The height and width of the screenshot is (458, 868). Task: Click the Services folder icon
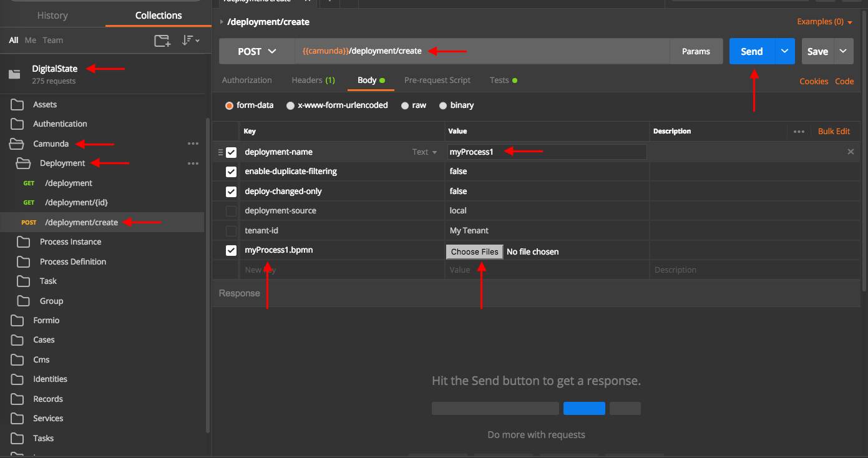click(17, 418)
